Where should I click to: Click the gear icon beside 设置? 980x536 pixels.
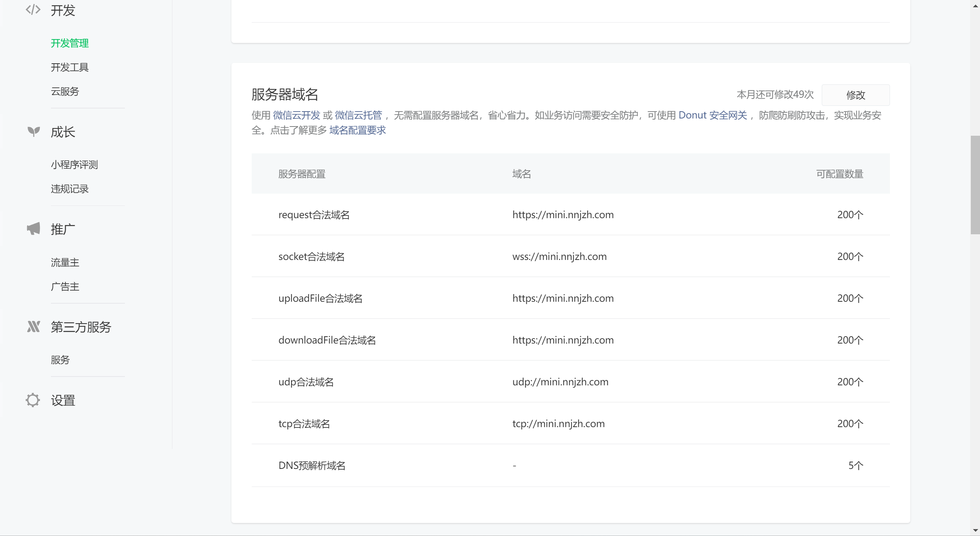click(x=33, y=400)
